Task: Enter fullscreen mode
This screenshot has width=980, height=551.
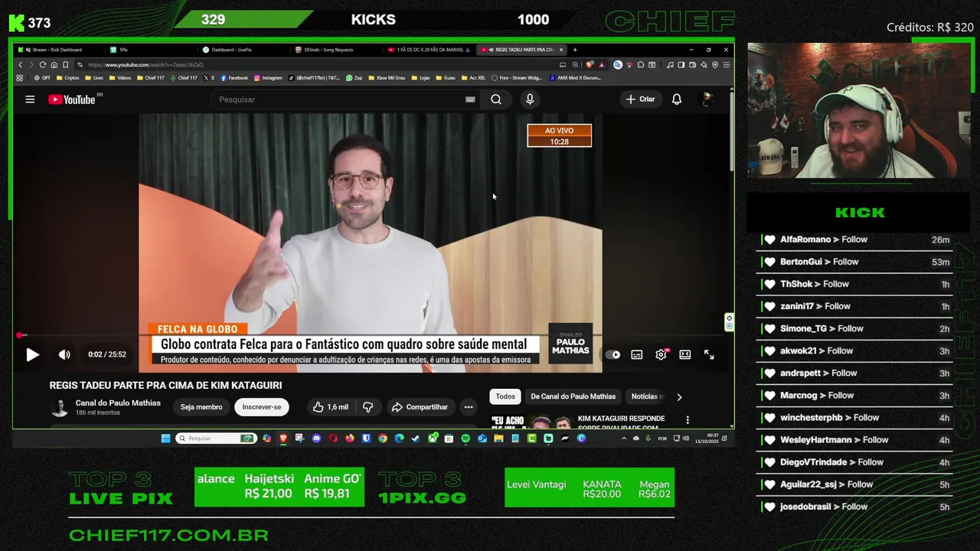Action: 709,354
